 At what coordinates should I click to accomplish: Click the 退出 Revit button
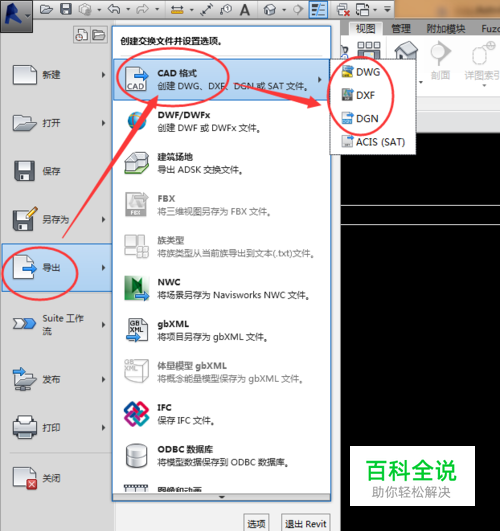point(305,523)
